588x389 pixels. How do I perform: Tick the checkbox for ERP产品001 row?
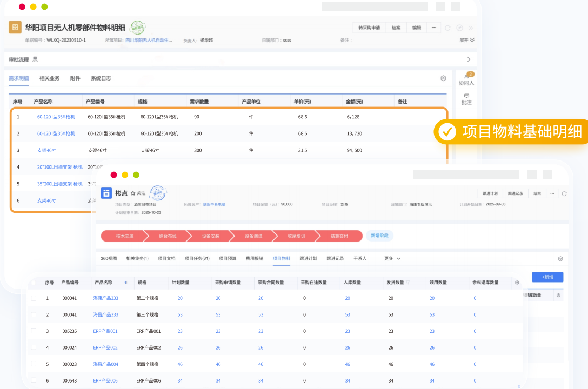pos(34,331)
